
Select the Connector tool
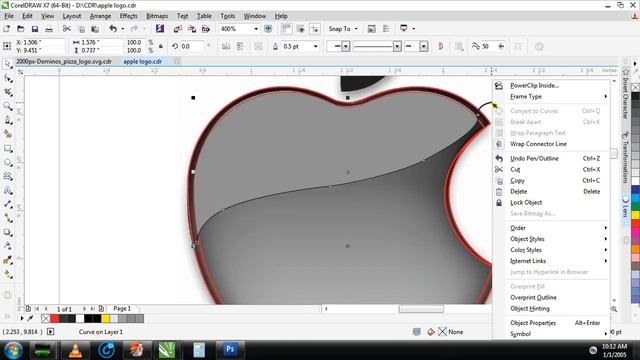click(7, 218)
